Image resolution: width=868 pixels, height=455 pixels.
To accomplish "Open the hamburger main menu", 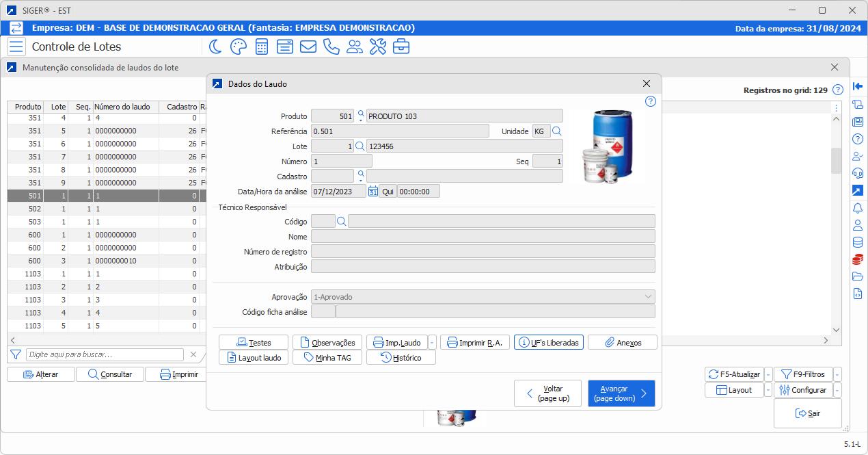I will pos(16,47).
